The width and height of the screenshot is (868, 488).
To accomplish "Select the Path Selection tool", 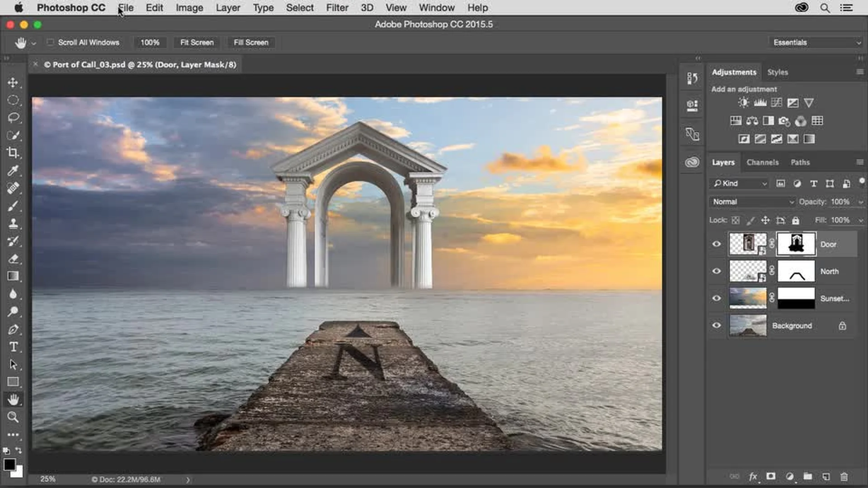I will [x=13, y=365].
